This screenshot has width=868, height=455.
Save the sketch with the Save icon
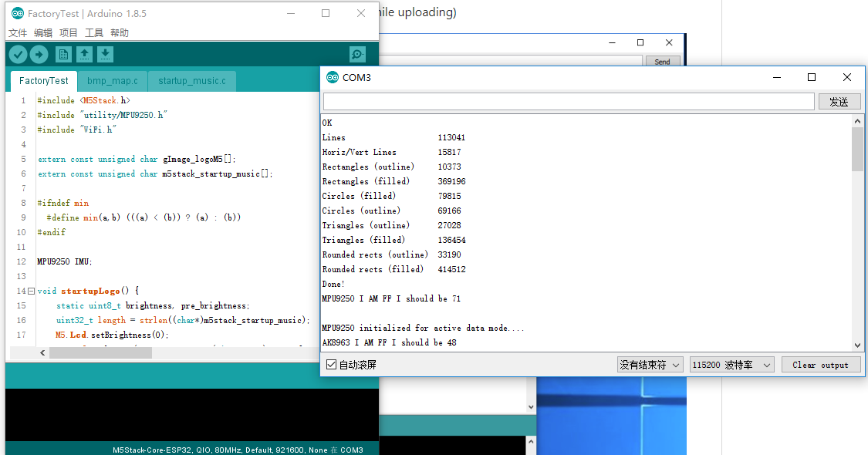[105, 54]
